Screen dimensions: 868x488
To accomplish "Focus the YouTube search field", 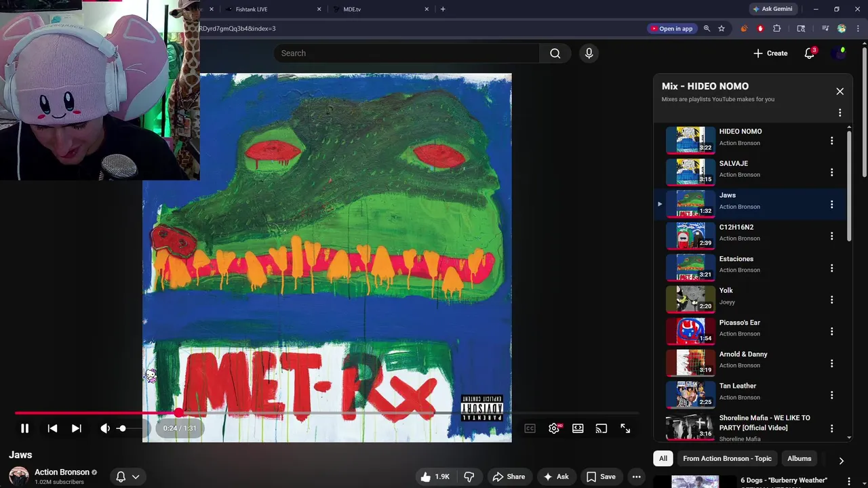I will [x=407, y=53].
